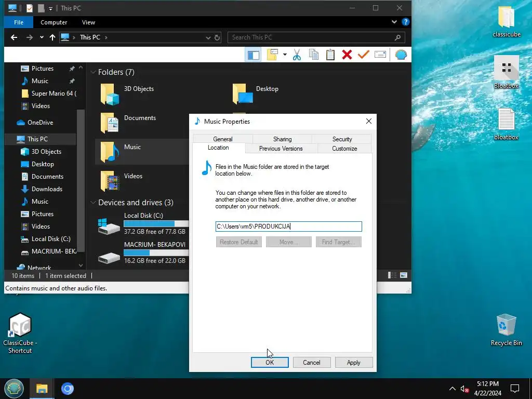The image size is (532, 399).
Task: Go back with the Back arrow
Action: [x=14, y=37]
